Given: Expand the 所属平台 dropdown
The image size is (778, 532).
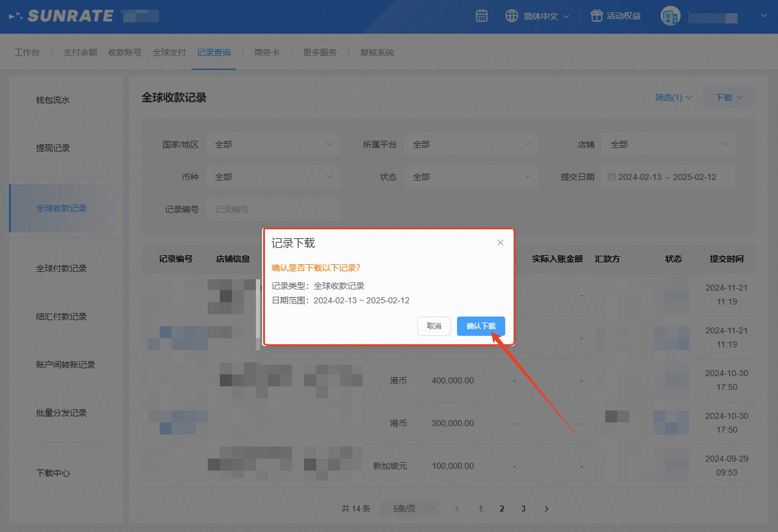Looking at the screenshot, I should [x=470, y=144].
